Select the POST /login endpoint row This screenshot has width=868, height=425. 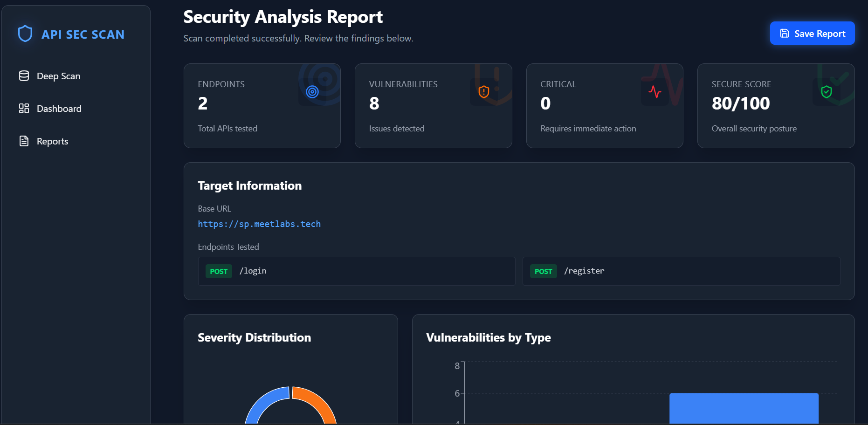pyautogui.click(x=357, y=271)
